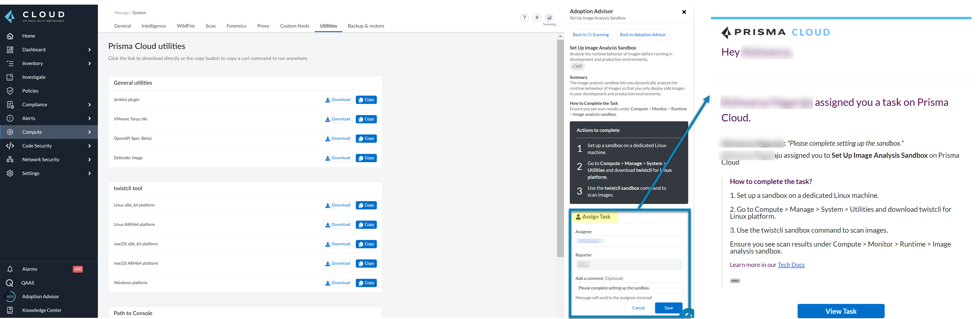Viewport: 980px width, 319px height.
Task: Click Adoption Advisor progress circle icon
Action: click(10, 297)
